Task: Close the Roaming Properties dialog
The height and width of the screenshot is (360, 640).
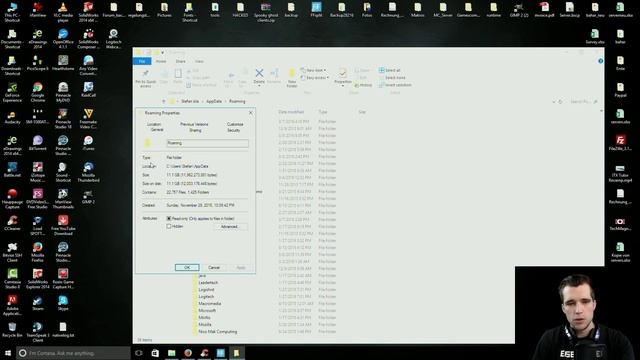Action: pyautogui.click(x=251, y=113)
